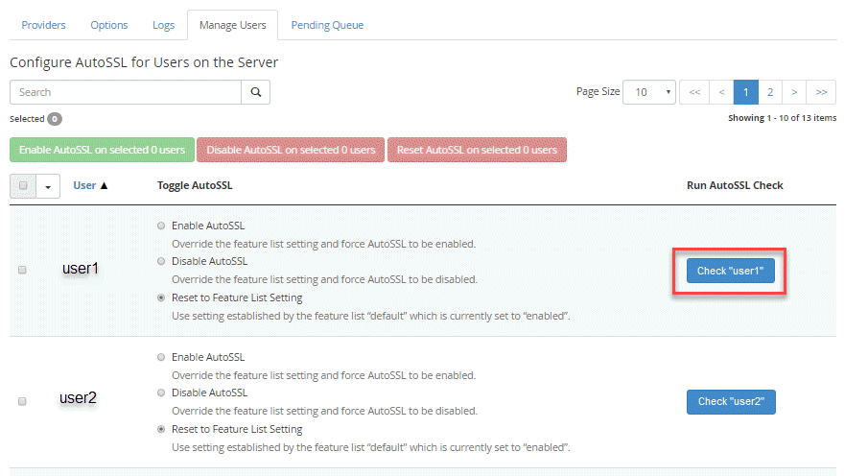Sort by User column header
Screen dimensions: 868x476
pyautogui.click(x=90, y=185)
